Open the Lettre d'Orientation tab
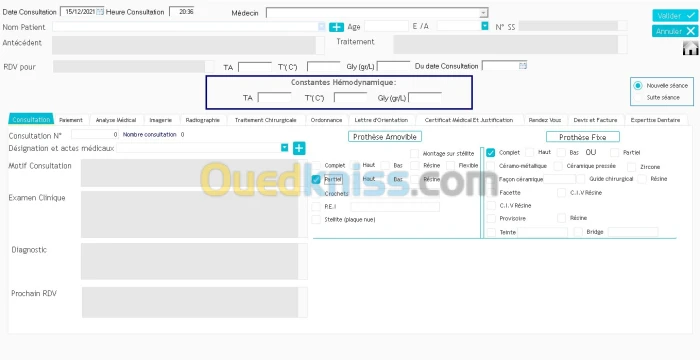 click(x=381, y=120)
